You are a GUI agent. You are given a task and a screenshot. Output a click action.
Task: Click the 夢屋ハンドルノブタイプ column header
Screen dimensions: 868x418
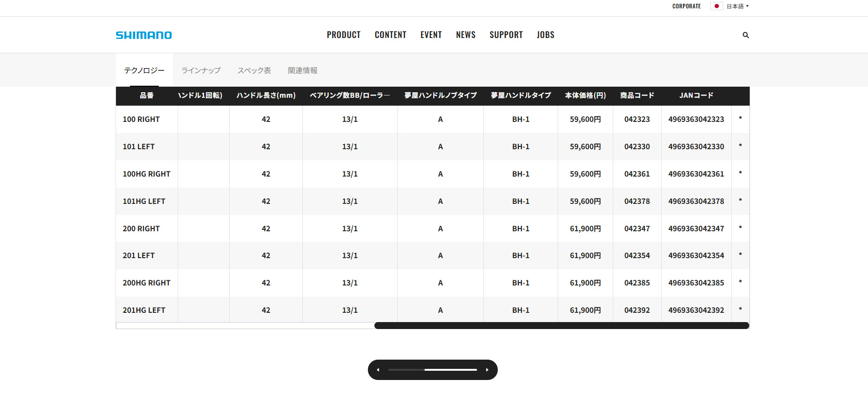(x=440, y=95)
